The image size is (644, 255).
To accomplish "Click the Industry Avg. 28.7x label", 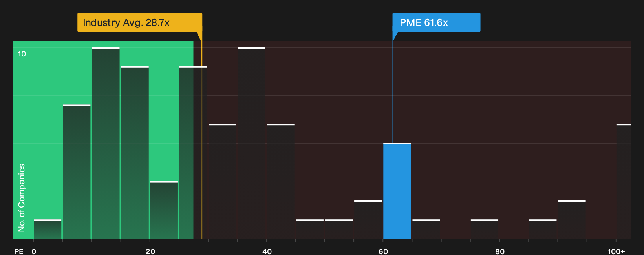I will pyautogui.click(x=140, y=22).
